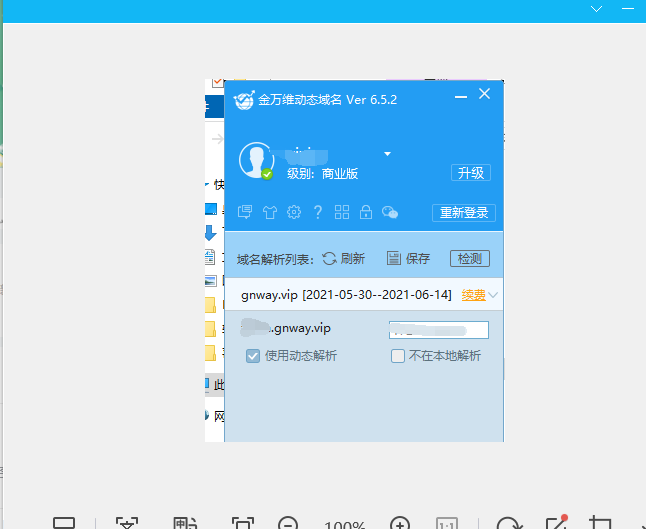Toggle the 使用动态解析 checkbox
This screenshot has width=646, height=529.
253,356
